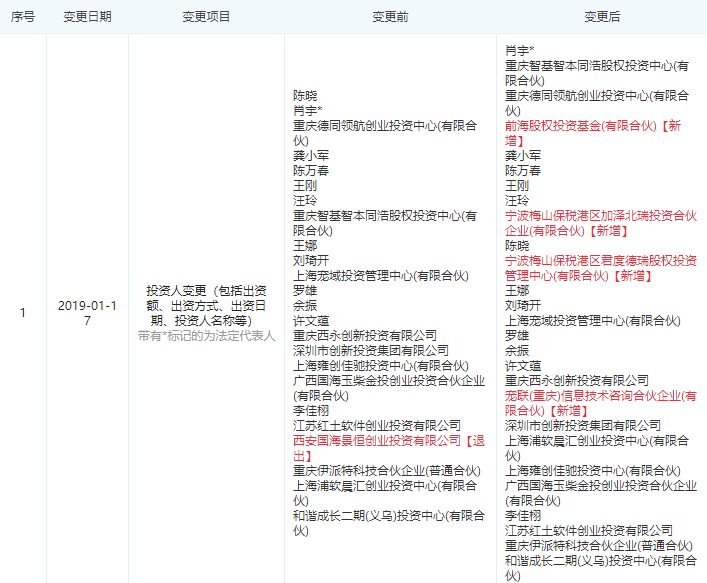Click red 宠联(重庆)信息技术咨询合伙企业【新增】 entry
The image size is (707, 583).
(x=601, y=403)
